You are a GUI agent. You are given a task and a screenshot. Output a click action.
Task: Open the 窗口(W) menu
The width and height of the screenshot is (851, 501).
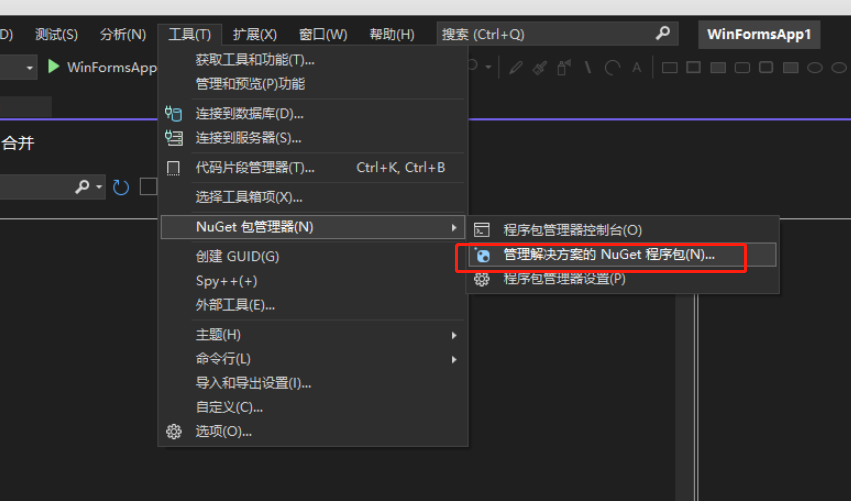pos(323,34)
